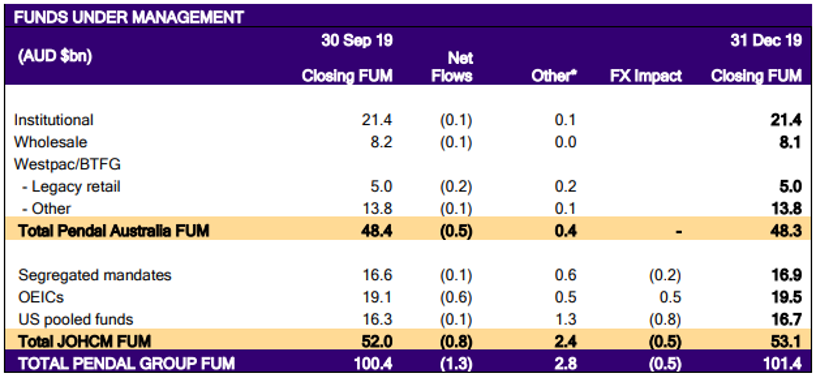The width and height of the screenshot is (816, 382).
Task: Select the Other* column header
Action: tap(554, 76)
